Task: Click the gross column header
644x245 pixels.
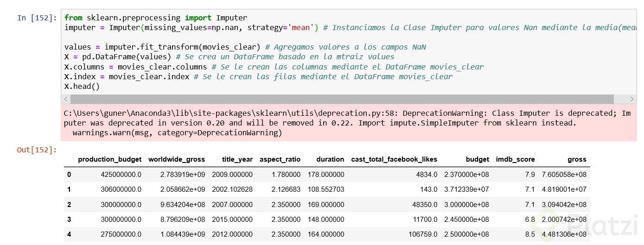Action: pyautogui.click(x=577, y=159)
